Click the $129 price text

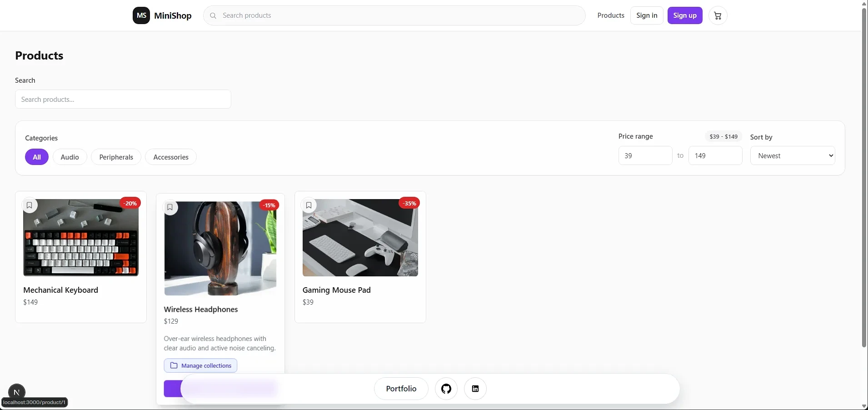(171, 321)
